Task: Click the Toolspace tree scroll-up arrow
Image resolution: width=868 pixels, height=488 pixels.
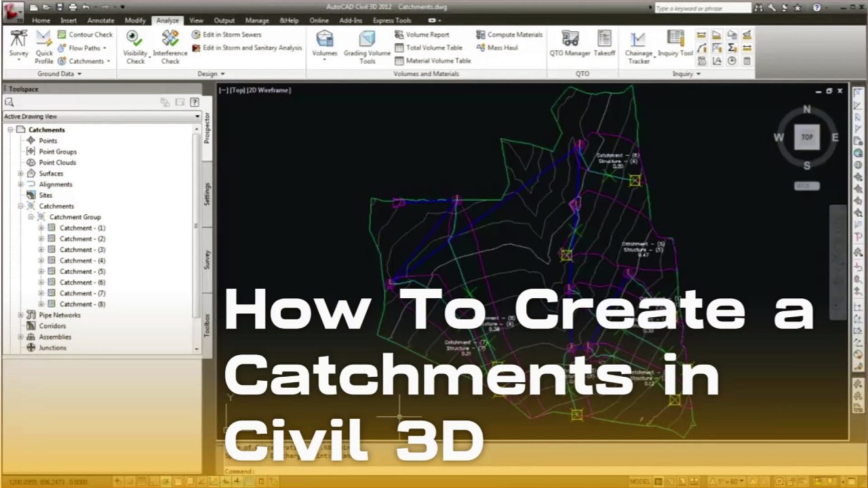Action: 197,129
